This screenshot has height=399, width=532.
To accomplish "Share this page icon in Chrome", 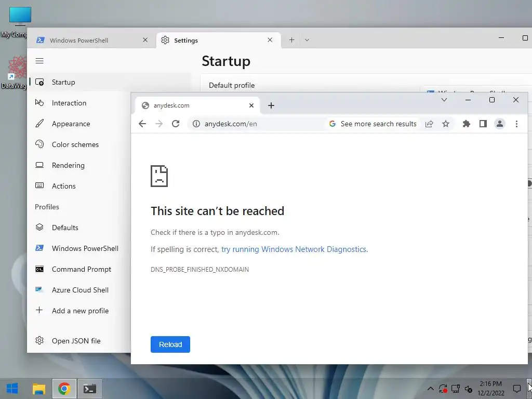I will coord(429,124).
